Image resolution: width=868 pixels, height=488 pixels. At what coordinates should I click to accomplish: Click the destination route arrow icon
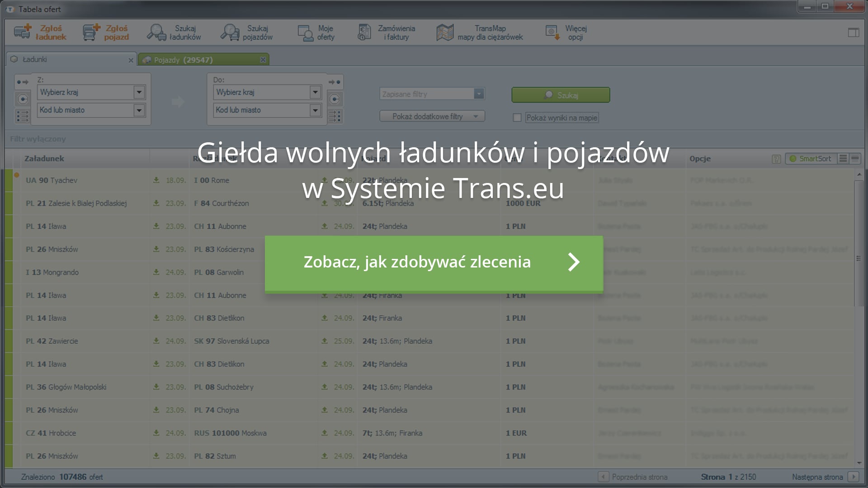[x=335, y=82]
